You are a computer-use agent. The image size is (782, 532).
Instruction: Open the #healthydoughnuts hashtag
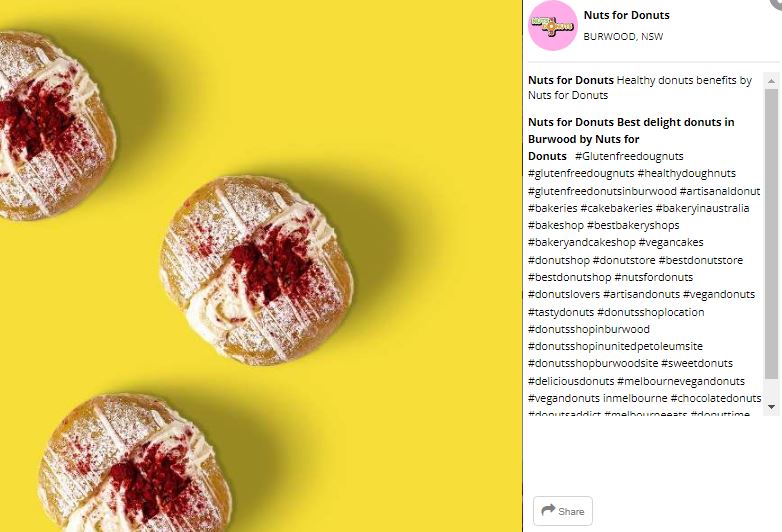(686, 174)
